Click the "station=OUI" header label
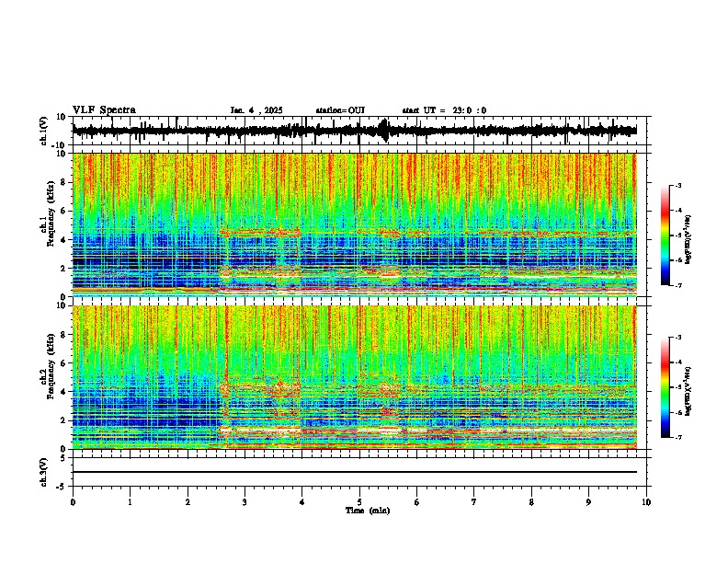Image resolution: width=728 pixels, height=563 pixels. [340, 110]
